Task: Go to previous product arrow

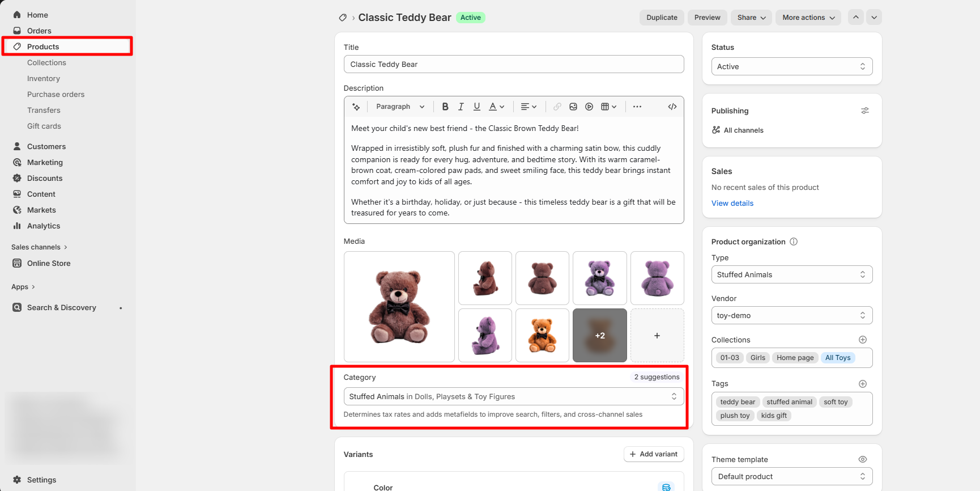Action: 856,18
